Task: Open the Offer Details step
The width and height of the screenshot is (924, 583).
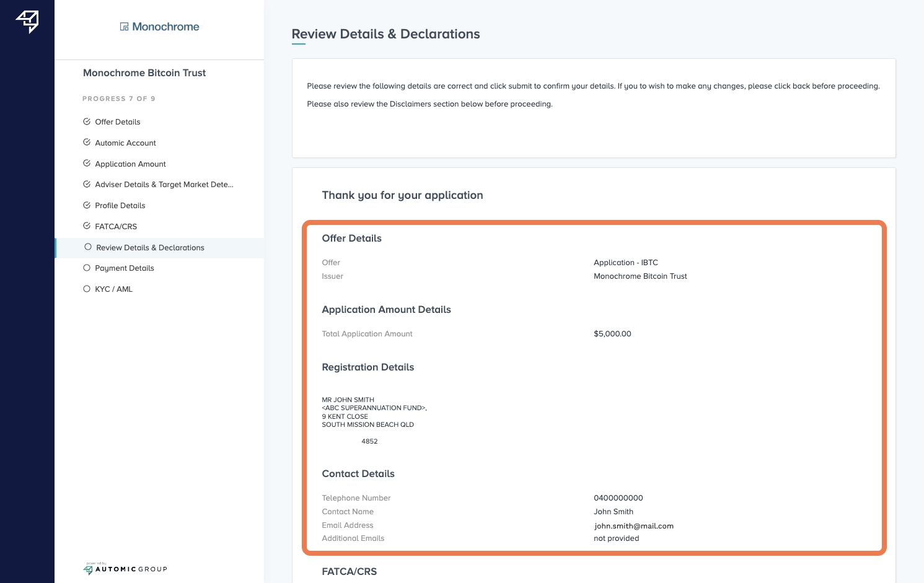Action: pos(118,122)
